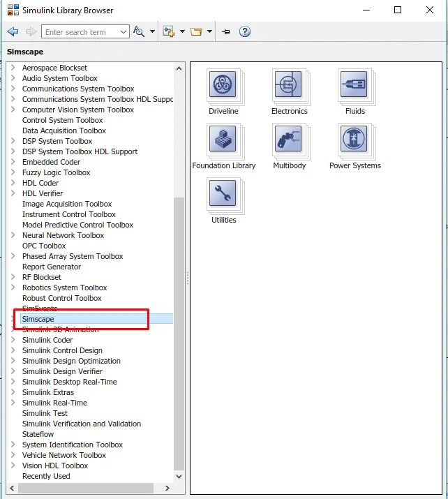
Task: Expand the Audio System Toolbox node
Action: coord(13,78)
